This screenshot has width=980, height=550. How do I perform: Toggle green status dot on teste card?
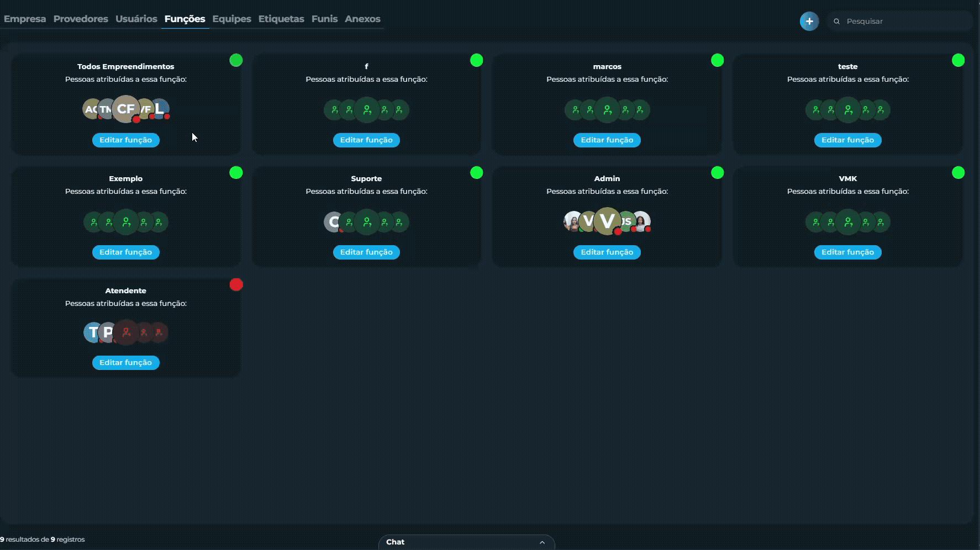[x=958, y=60]
